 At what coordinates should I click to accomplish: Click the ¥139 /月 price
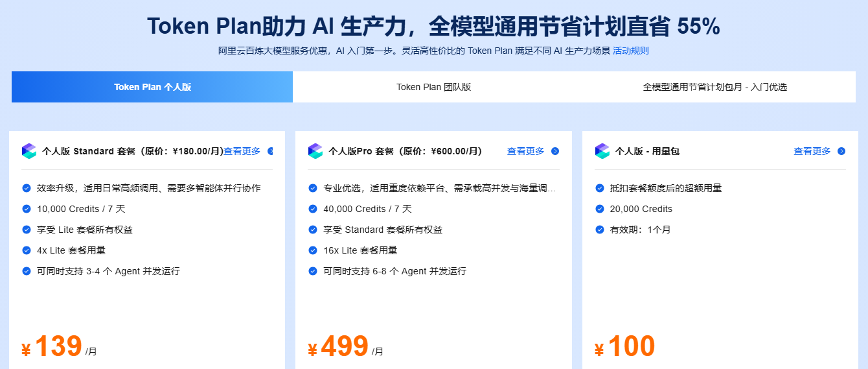click(x=59, y=347)
